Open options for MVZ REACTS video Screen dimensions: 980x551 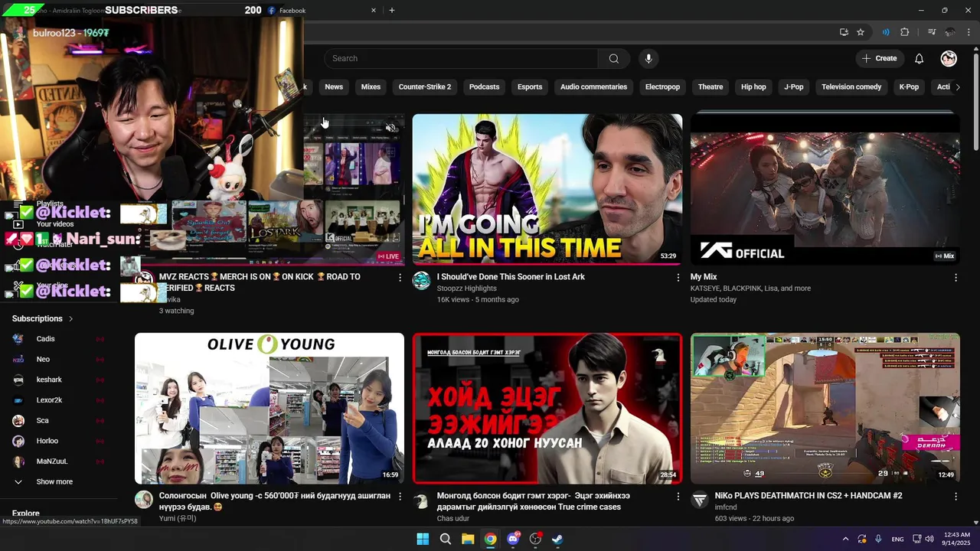400,277
